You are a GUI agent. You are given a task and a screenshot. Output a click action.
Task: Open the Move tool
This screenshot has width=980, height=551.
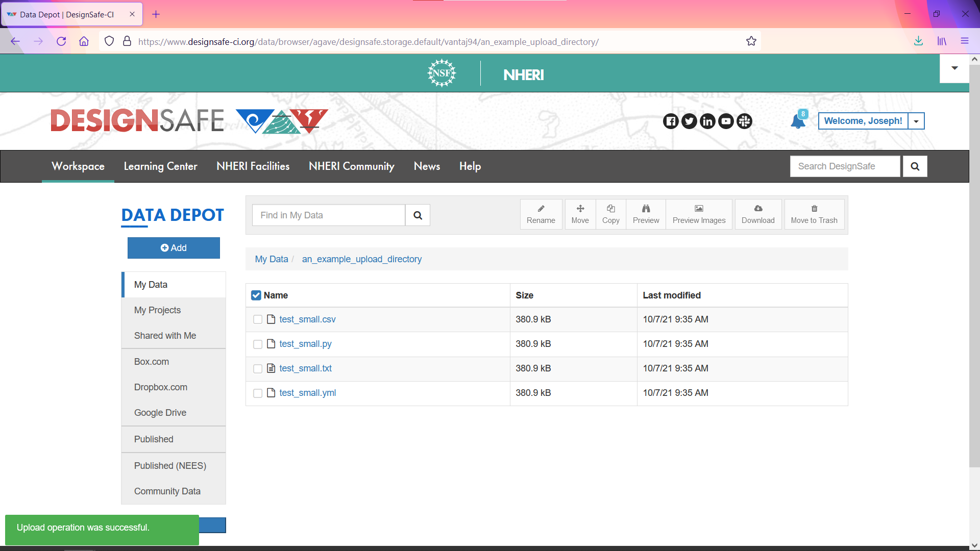[x=580, y=214]
